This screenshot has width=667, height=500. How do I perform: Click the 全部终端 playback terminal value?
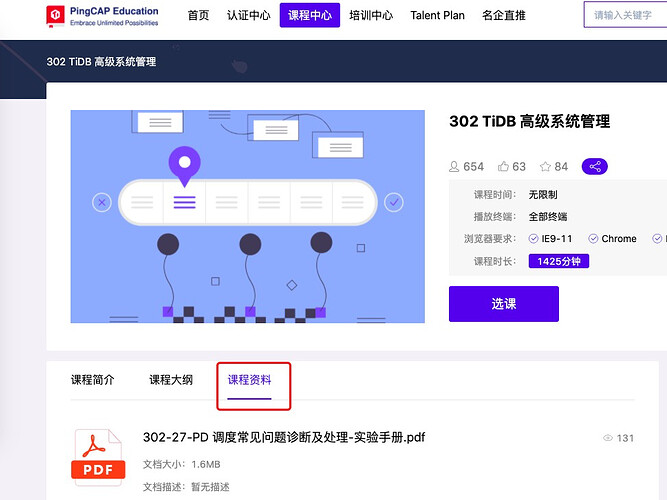(547, 217)
